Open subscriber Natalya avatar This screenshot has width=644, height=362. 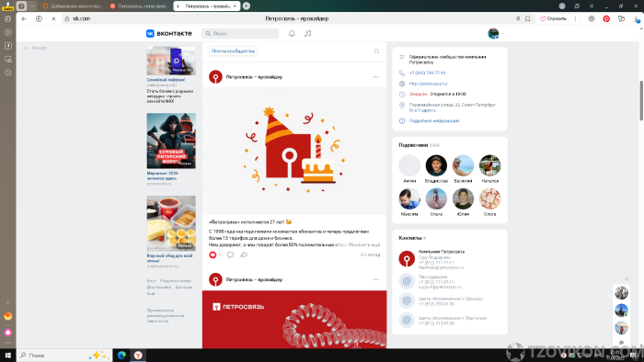(490, 165)
